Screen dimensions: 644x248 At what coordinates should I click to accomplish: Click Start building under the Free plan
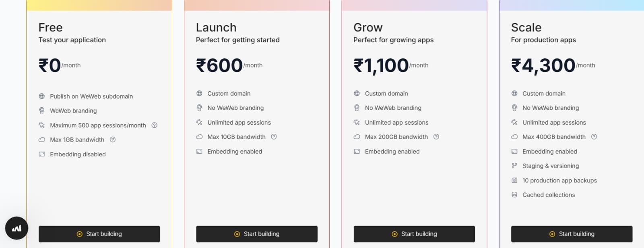pos(99,234)
